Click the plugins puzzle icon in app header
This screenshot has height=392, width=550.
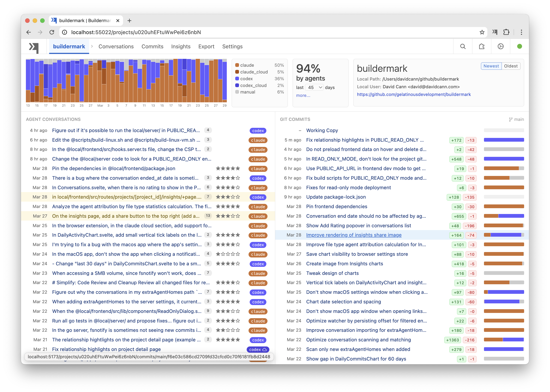[x=482, y=46]
